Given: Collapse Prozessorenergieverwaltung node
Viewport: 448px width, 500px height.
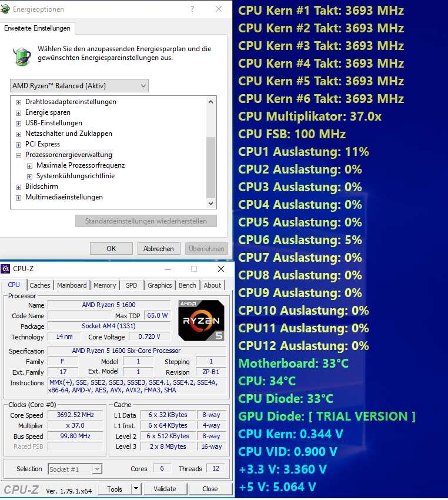Looking at the screenshot, I should point(18,155).
